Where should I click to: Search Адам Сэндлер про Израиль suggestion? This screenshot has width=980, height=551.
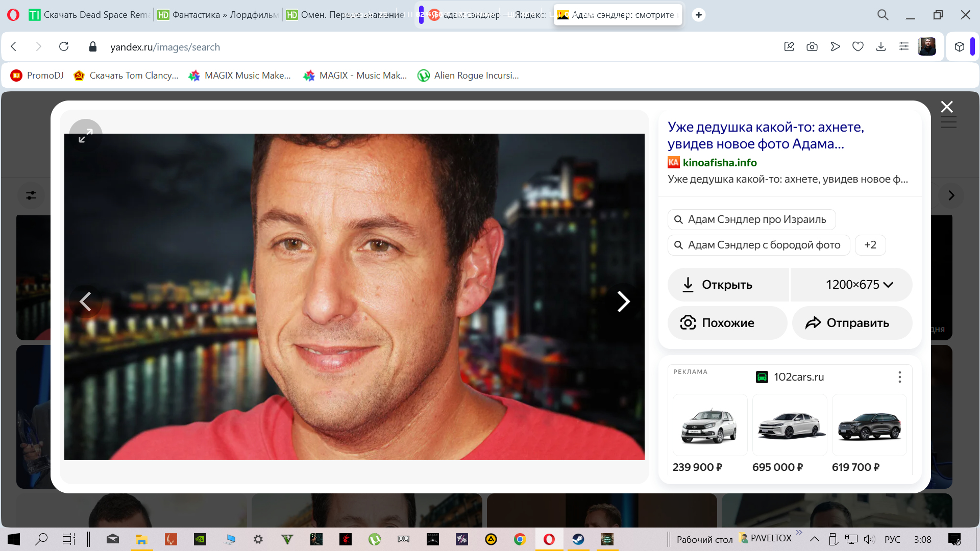coord(751,219)
